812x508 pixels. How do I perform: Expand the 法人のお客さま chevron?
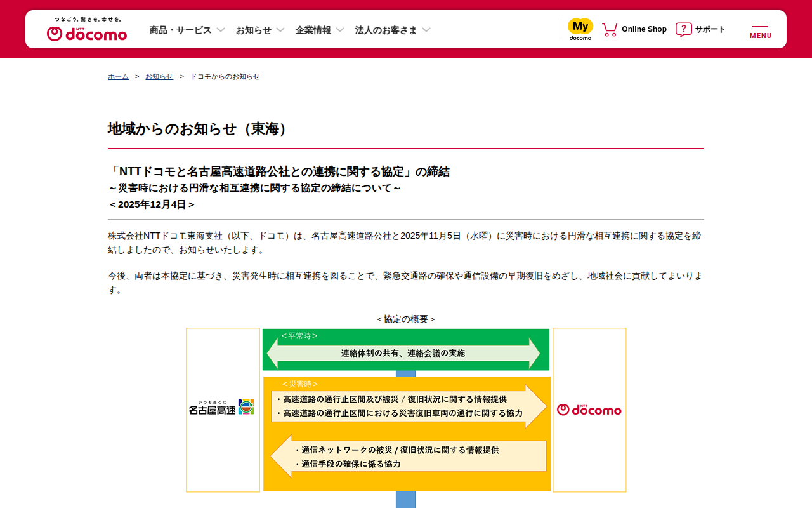pyautogui.click(x=426, y=30)
